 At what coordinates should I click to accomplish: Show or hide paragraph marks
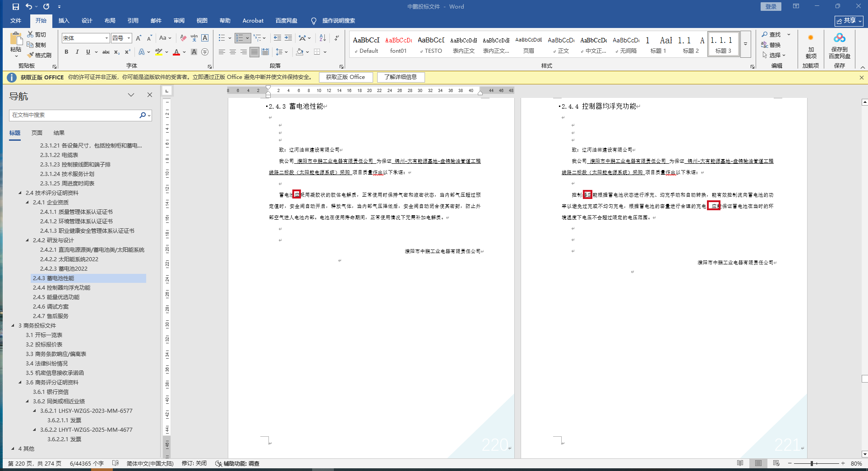pos(337,38)
